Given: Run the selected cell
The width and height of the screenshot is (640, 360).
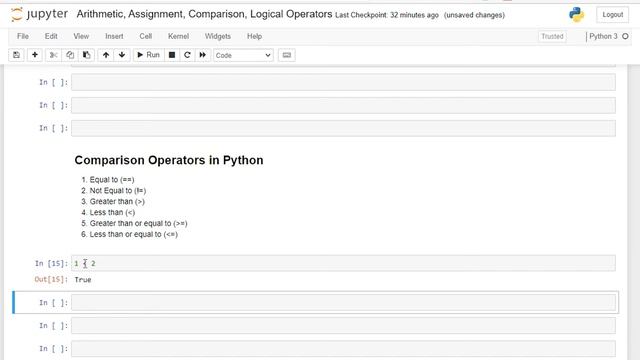Looking at the screenshot, I should click(x=149, y=55).
